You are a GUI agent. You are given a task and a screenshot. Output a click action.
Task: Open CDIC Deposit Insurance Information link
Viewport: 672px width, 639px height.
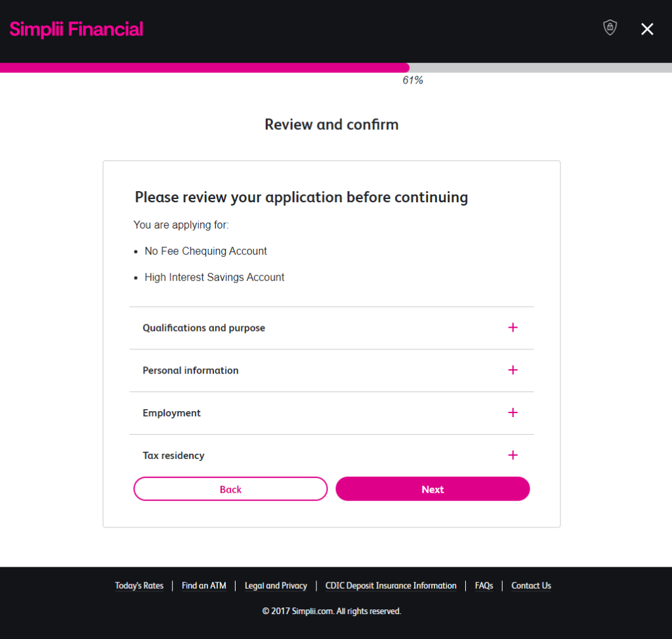coord(391,586)
